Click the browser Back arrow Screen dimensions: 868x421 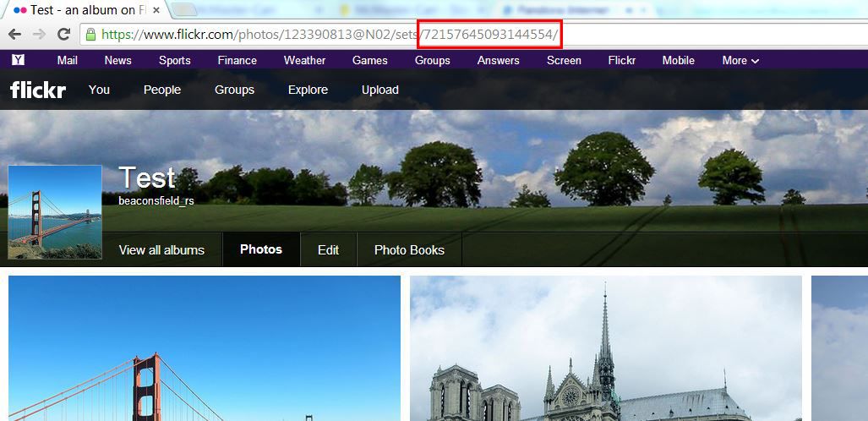(x=14, y=35)
